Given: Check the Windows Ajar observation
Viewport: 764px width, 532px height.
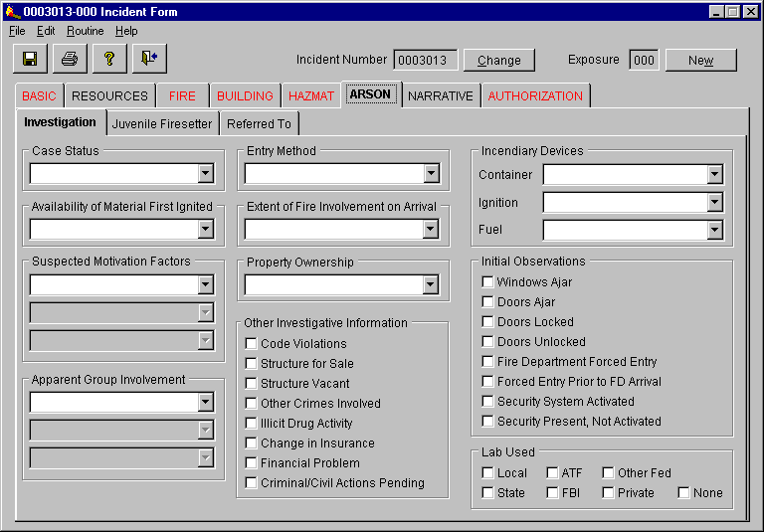Looking at the screenshot, I should [x=487, y=282].
